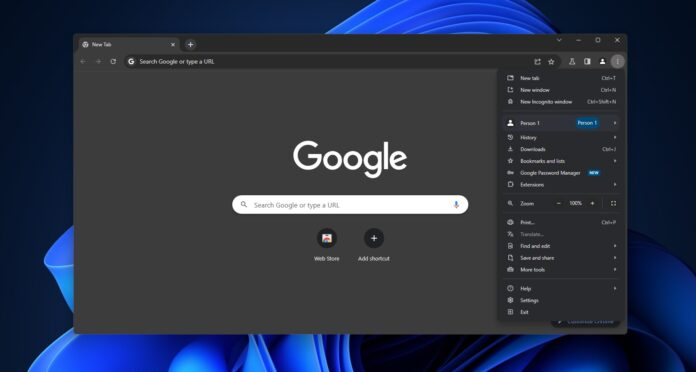Open a new tab with the plus button
The width and height of the screenshot is (696, 372).
click(x=190, y=44)
